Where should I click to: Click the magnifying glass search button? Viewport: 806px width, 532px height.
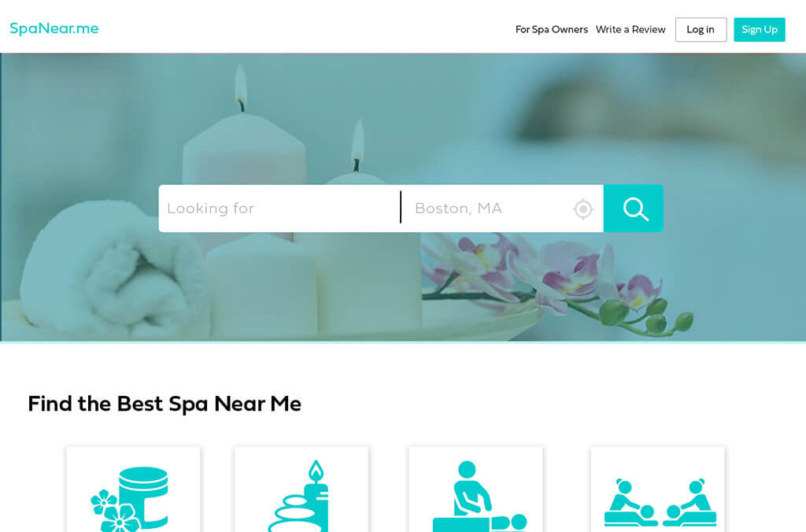click(634, 209)
